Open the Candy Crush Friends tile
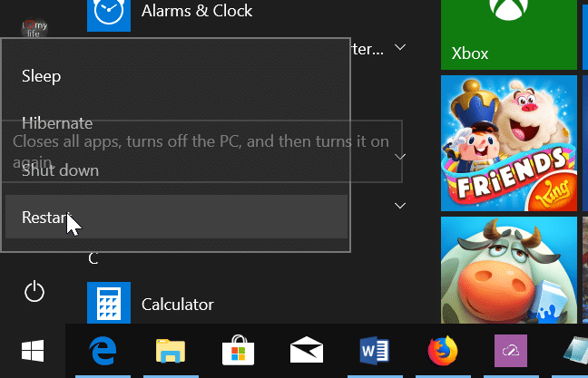Screen dimensions: 588x378 click(x=509, y=142)
